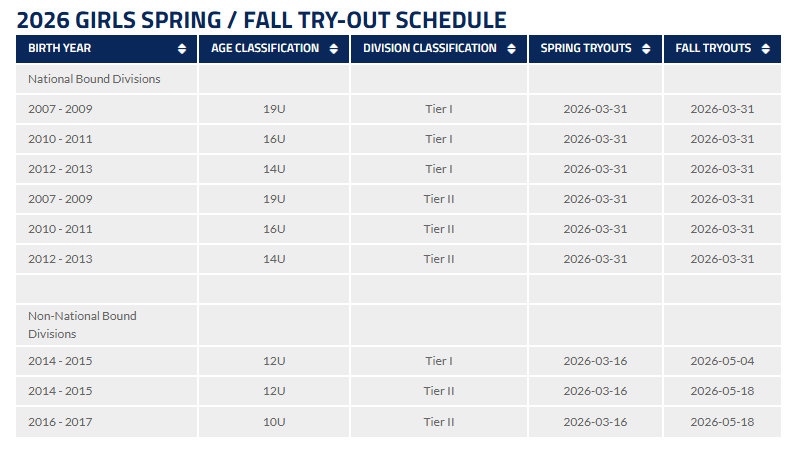The image size is (798, 461).
Task: Select the first 2014 - 2015 cell
Action: 60,361
